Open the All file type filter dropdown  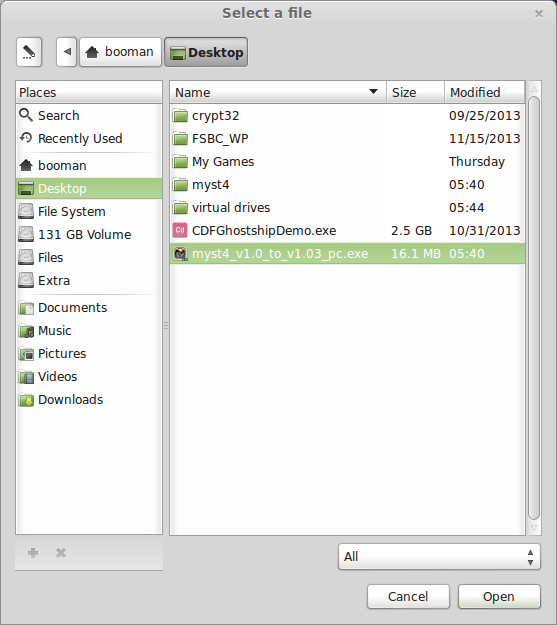point(439,556)
